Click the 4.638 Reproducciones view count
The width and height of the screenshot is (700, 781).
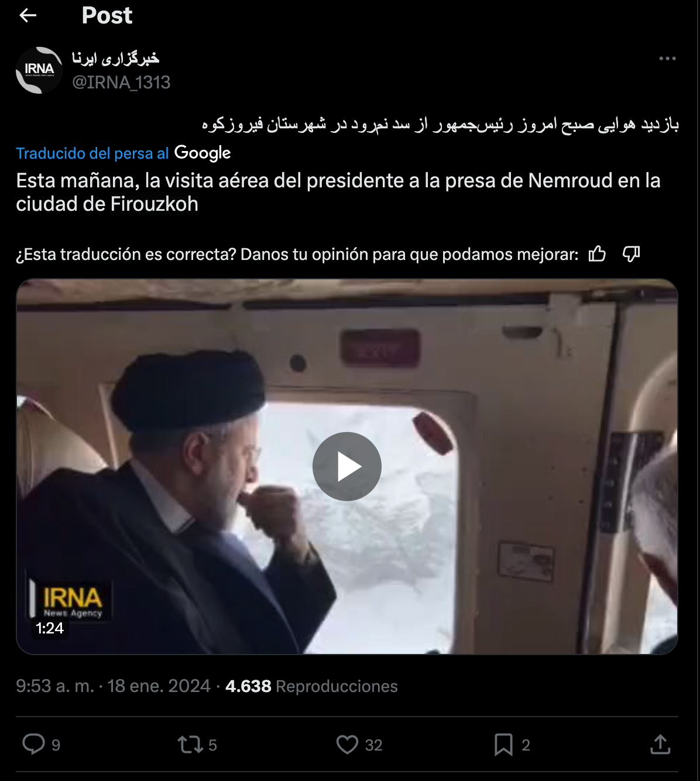tap(311, 686)
